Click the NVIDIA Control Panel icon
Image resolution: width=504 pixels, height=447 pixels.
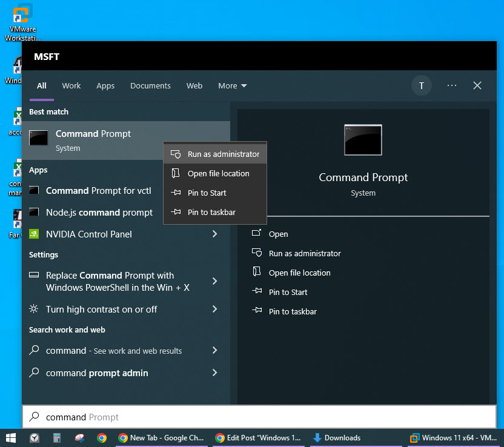coord(35,234)
